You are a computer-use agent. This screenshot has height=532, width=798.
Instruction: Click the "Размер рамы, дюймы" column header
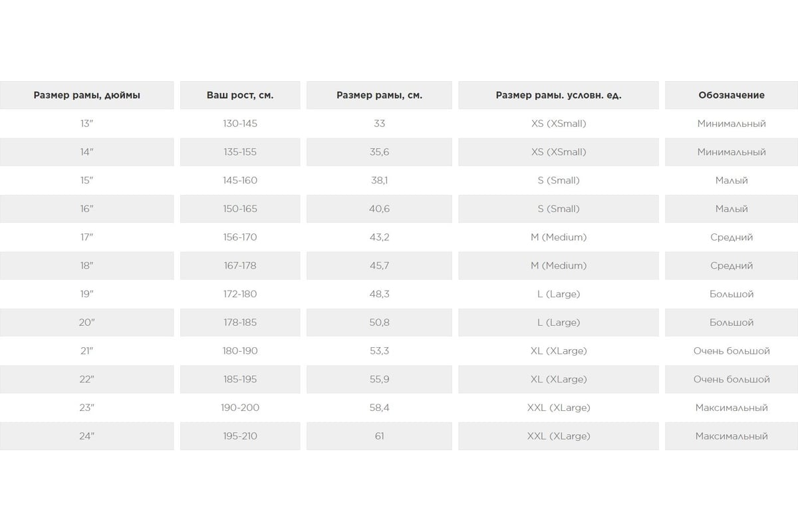pyautogui.click(x=86, y=95)
